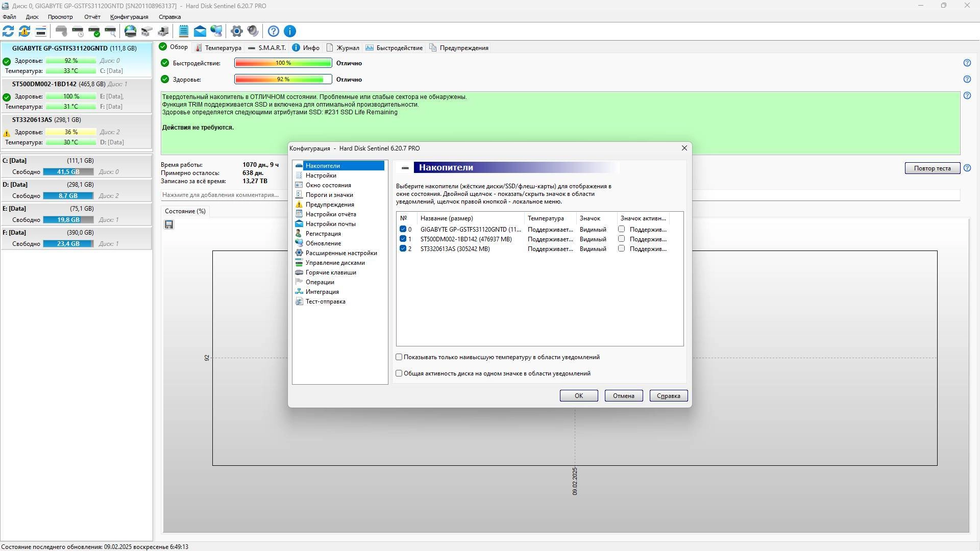Switch to the Журнал tab

[343, 48]
